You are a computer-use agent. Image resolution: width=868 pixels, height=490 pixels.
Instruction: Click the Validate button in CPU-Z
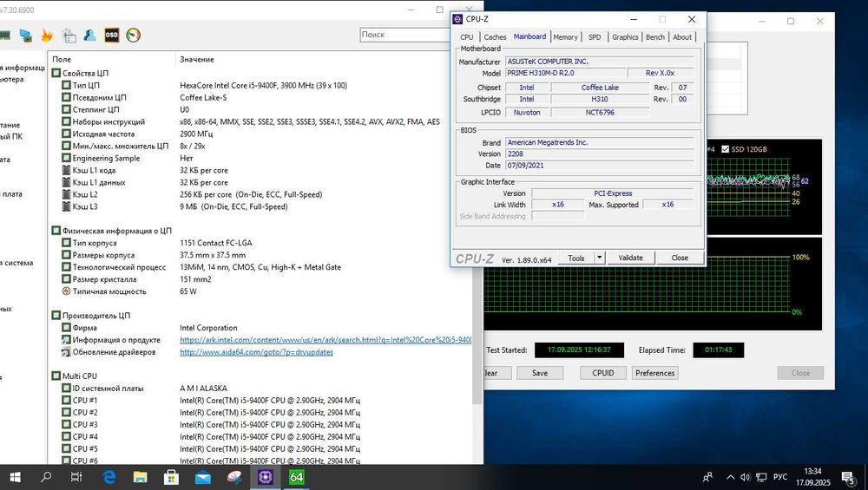(x=630, y=258)
